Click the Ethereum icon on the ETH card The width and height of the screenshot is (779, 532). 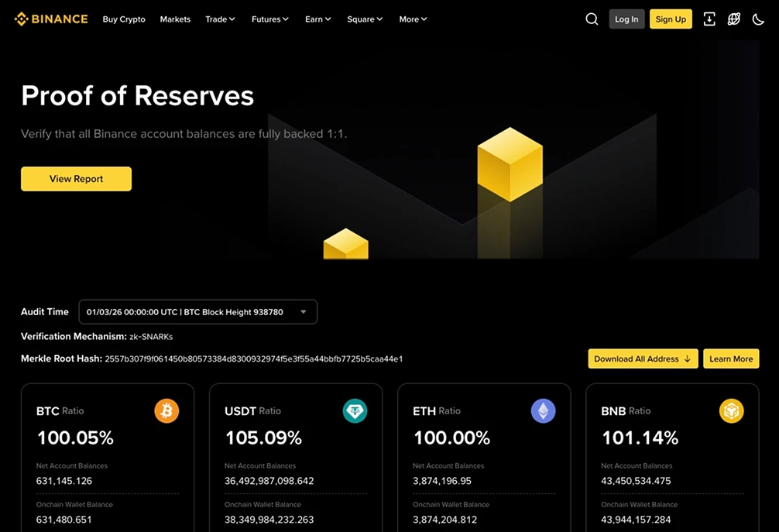[543, 411]
